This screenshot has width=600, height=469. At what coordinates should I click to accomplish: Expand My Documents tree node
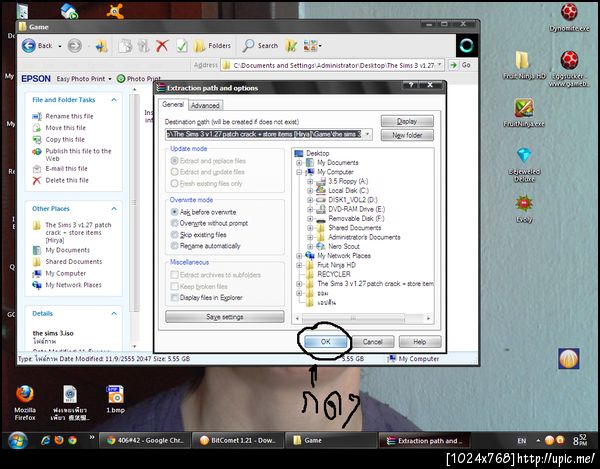[x=299, y=163]
